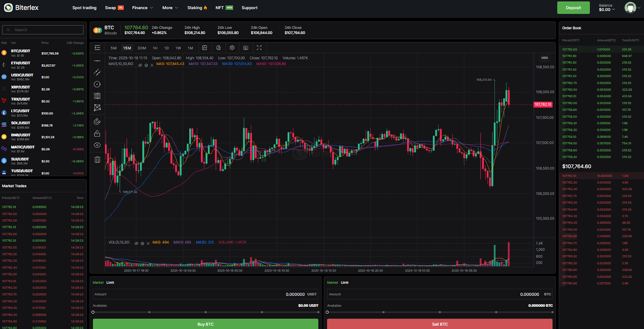Expand the Balance dropdown
Viewport: 644px width, 329px height.
607,8
